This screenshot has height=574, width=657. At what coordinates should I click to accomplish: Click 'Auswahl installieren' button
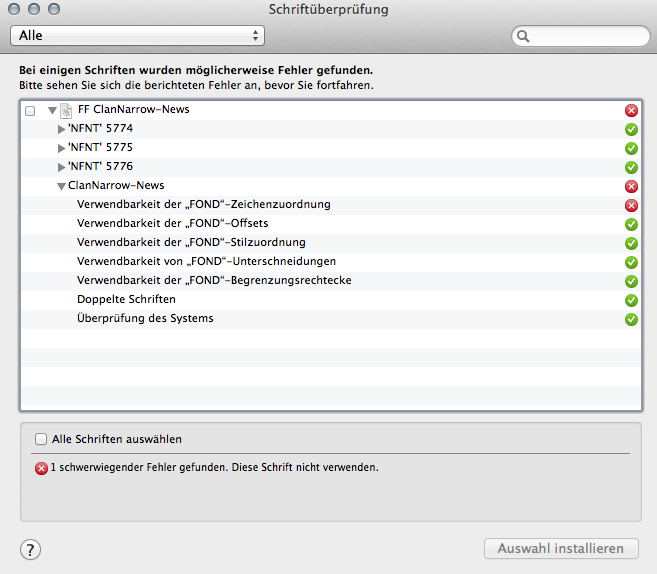coord(561,548)
